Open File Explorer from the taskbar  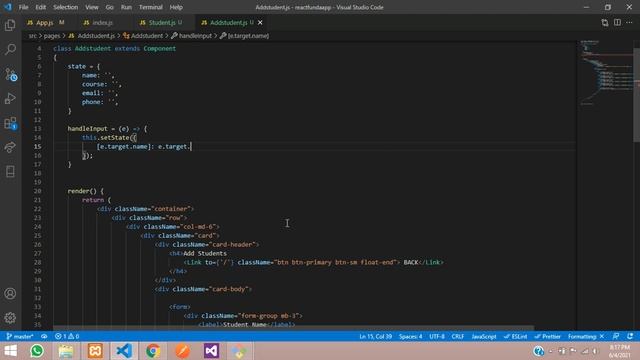[66, 351]
